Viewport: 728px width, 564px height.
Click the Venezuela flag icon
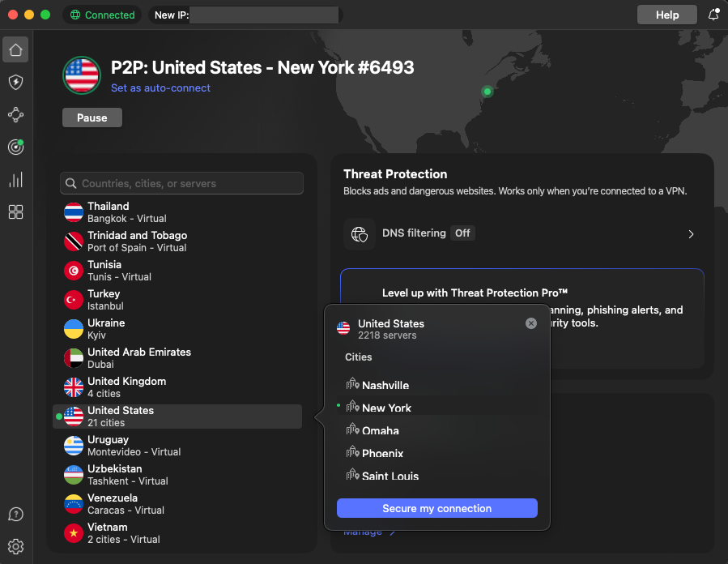pos(74,504)
